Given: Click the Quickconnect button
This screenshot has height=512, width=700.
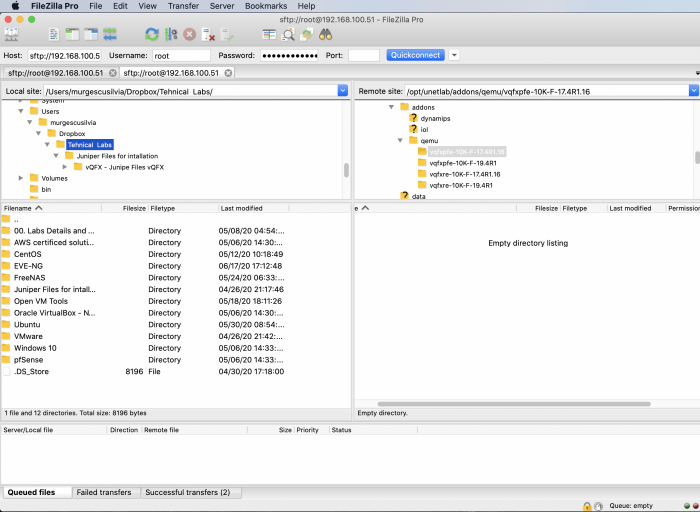Looking at the screenshot, I should tap(415, 55).
